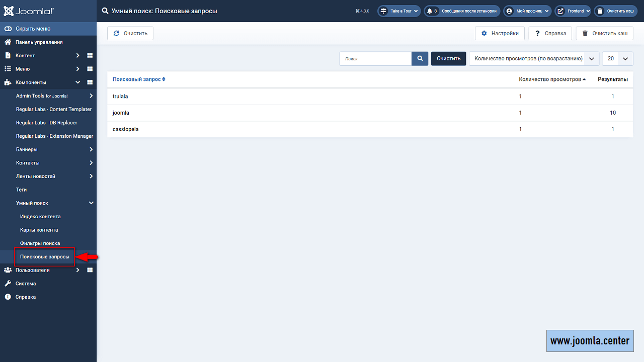644x362 pixels.
Task: Open Menus dashboard grid icon
Action: click(x=90, y=69)
